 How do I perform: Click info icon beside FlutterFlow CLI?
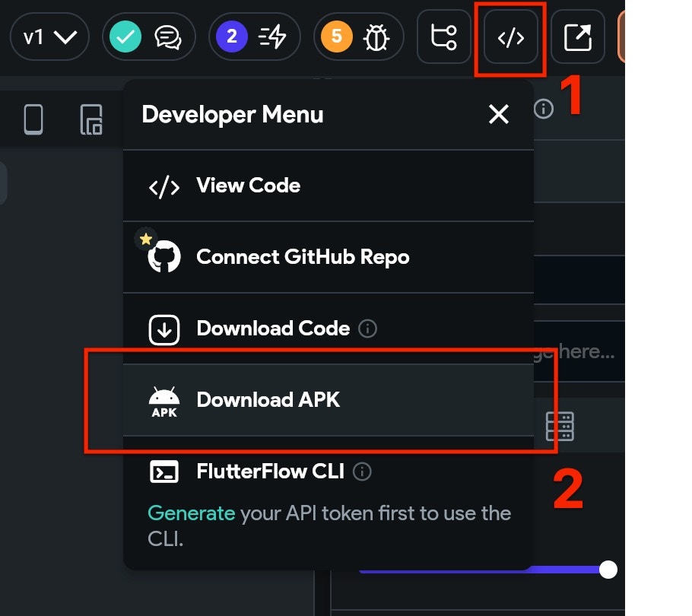point(362,472)
